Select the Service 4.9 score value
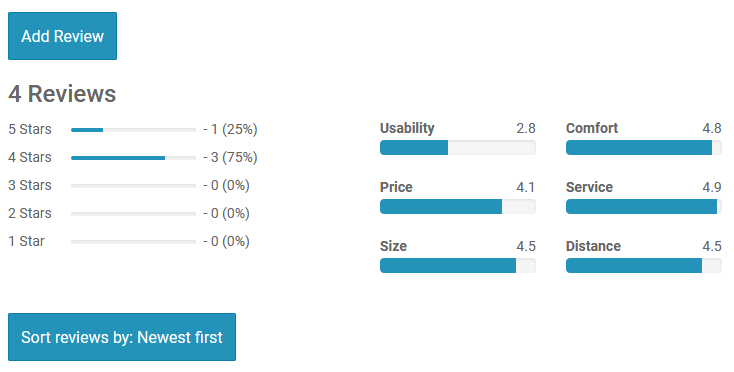 pos(712,187)
